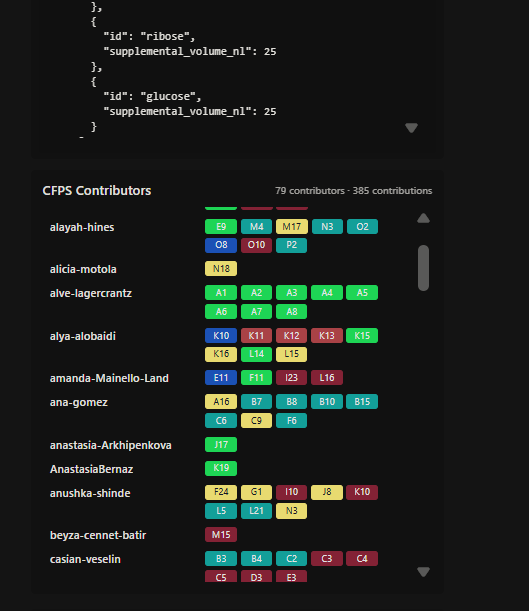The image size is (529, 611).
Task: Click the F24 badge for anushka-shinde
Action: click(221, 492)
